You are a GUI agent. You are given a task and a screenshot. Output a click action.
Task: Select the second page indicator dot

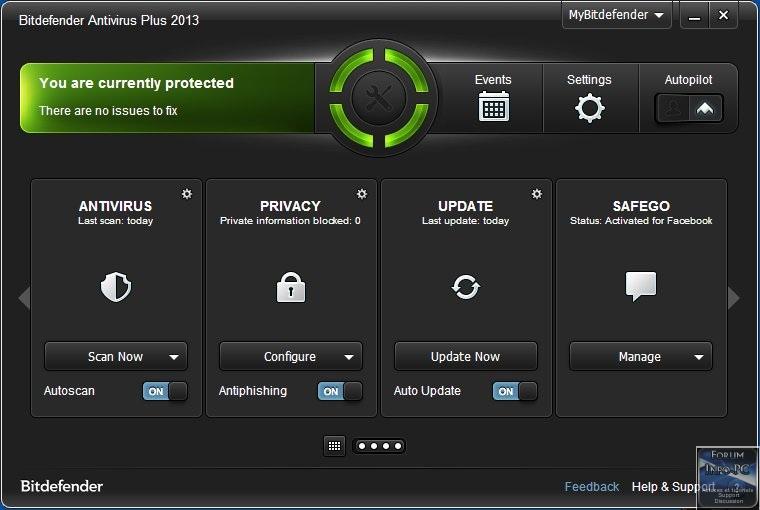point(374,446)
